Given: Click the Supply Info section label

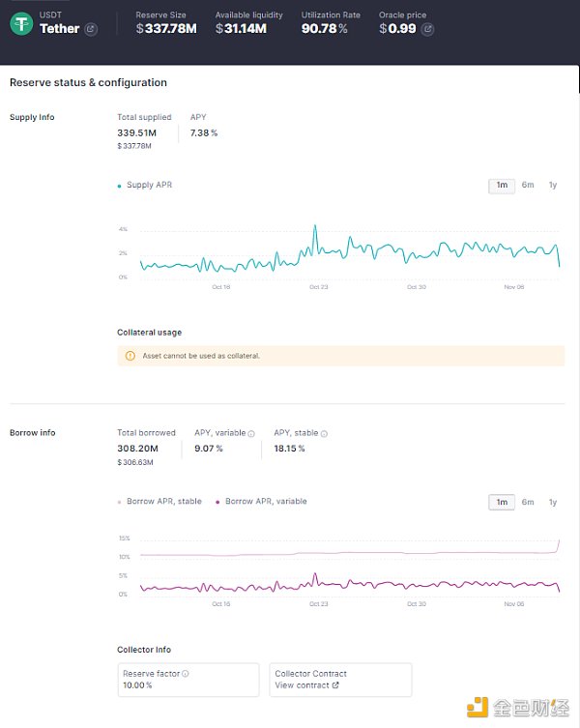Looking at the screenshot, I should (32, 117).
